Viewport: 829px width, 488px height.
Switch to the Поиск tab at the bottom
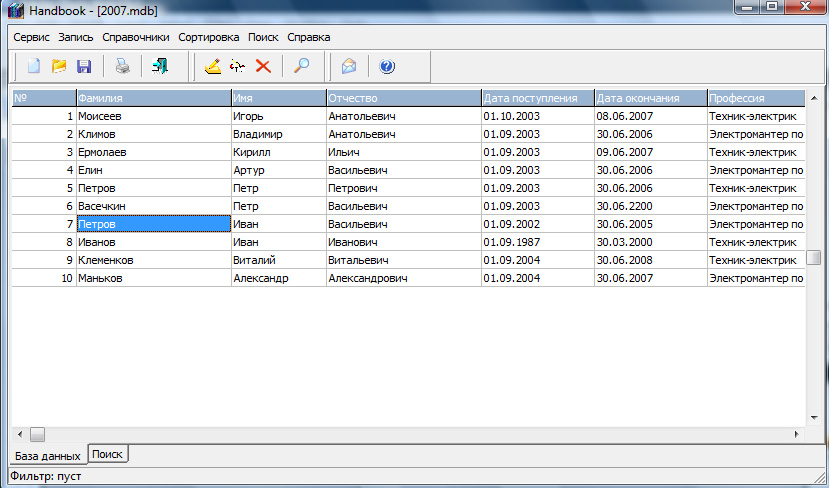(x=108, y=454)
